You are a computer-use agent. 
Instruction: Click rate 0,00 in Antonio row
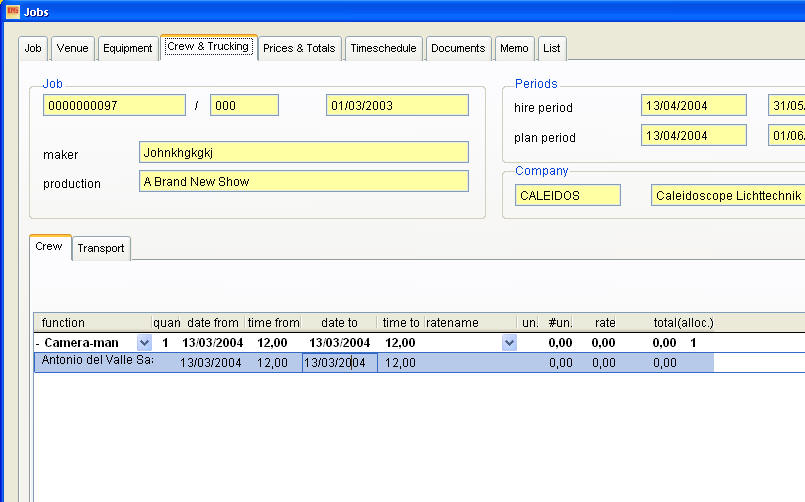pos(604,363)
